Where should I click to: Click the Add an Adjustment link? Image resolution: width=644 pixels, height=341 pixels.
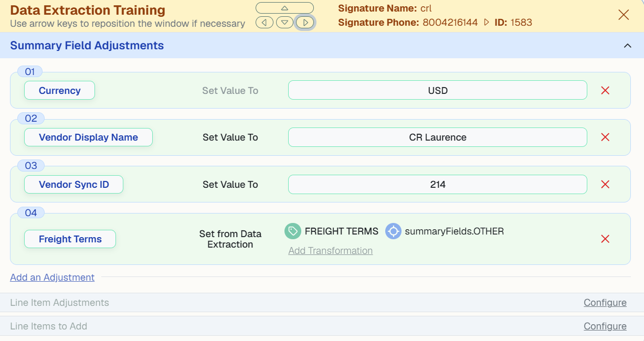(x=52, y=278)
